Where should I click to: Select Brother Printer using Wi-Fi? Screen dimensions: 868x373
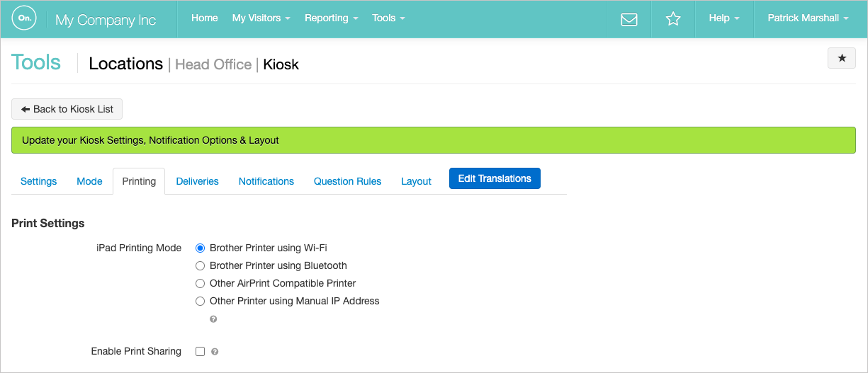(x=201, y=248)
